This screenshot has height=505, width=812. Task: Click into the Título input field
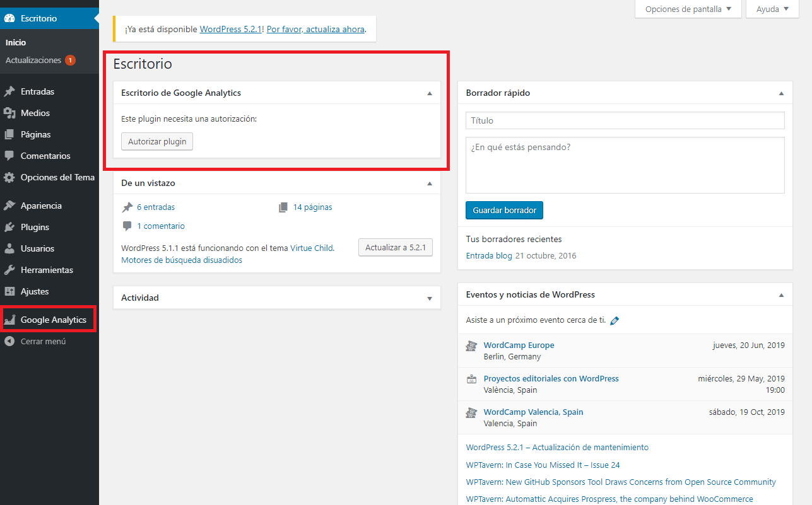point(625,120)
